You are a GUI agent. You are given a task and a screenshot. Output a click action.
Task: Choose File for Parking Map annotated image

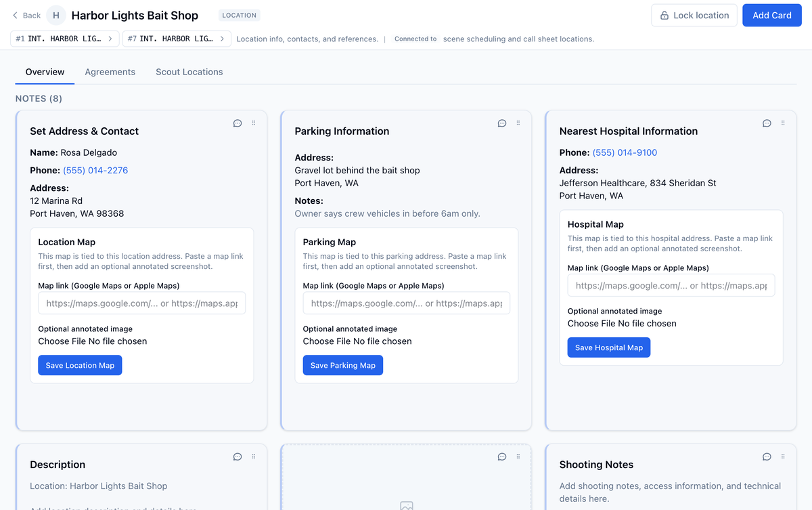click(x=357, y=341)
